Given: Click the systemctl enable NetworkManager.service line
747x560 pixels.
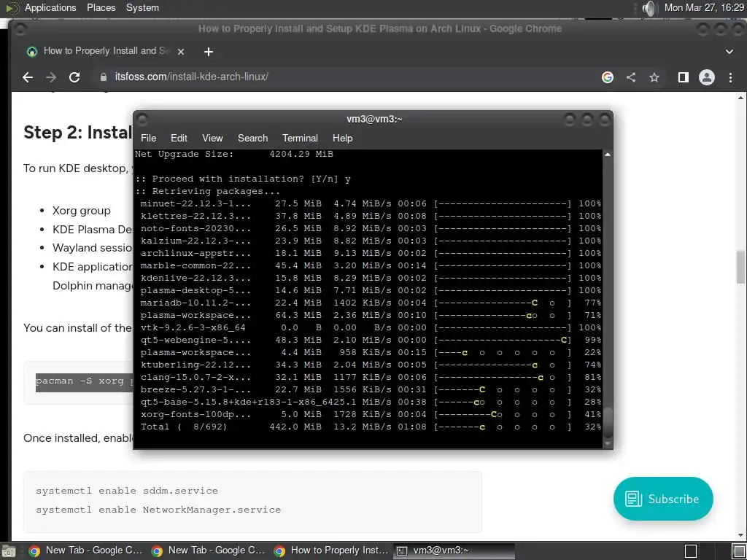Looking at the screenshot, I should 158,510.
